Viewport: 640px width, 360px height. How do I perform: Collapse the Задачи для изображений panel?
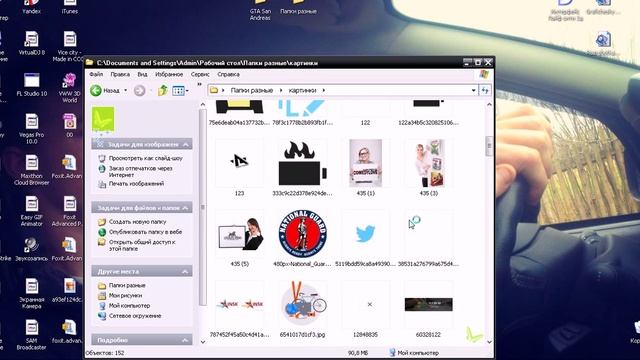click(x=186, y=144)
